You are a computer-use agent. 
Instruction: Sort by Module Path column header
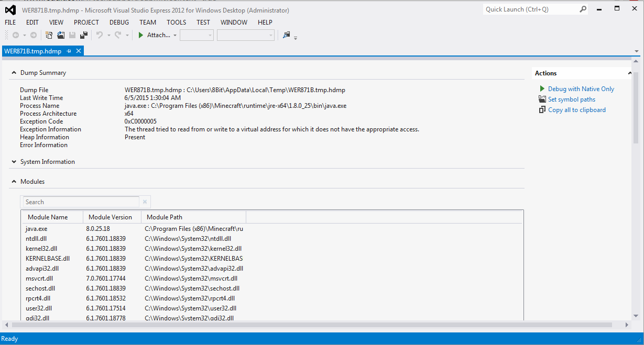coord(193,217)
